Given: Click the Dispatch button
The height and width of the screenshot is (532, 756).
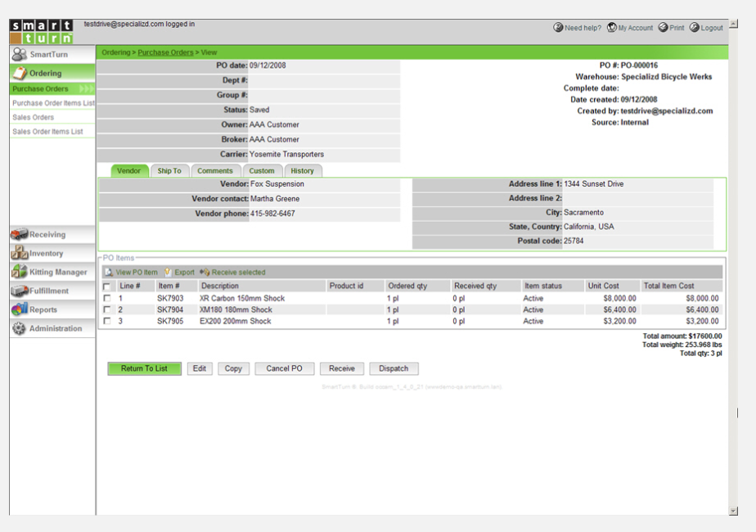Looking at the screenshot, I should [x=394, y=368].
